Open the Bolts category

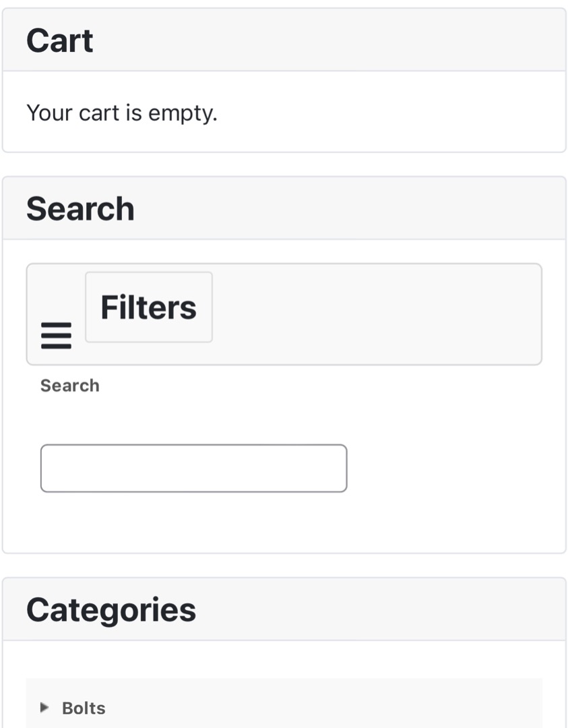point(84,708)
